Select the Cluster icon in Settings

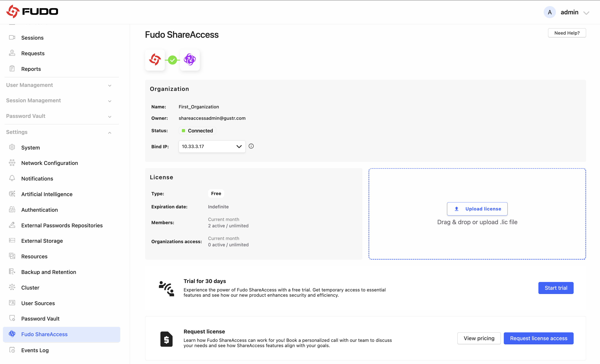(12, 287)
